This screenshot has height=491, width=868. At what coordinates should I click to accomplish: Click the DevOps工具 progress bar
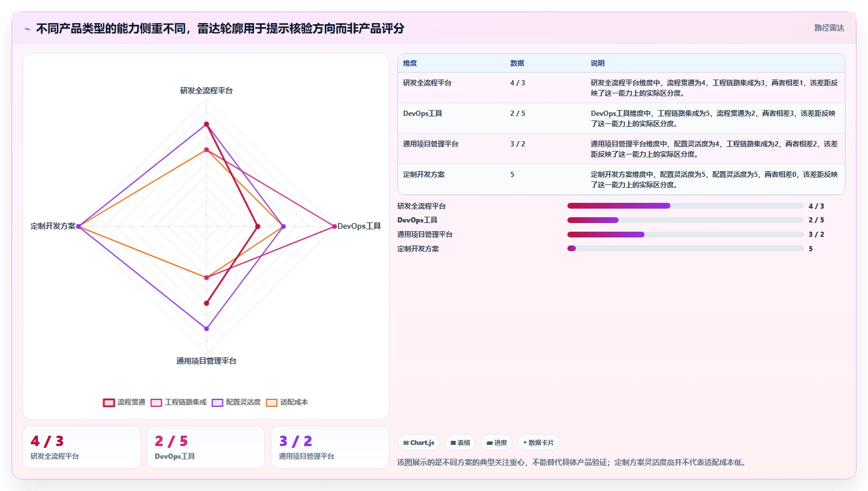[685, 220]
